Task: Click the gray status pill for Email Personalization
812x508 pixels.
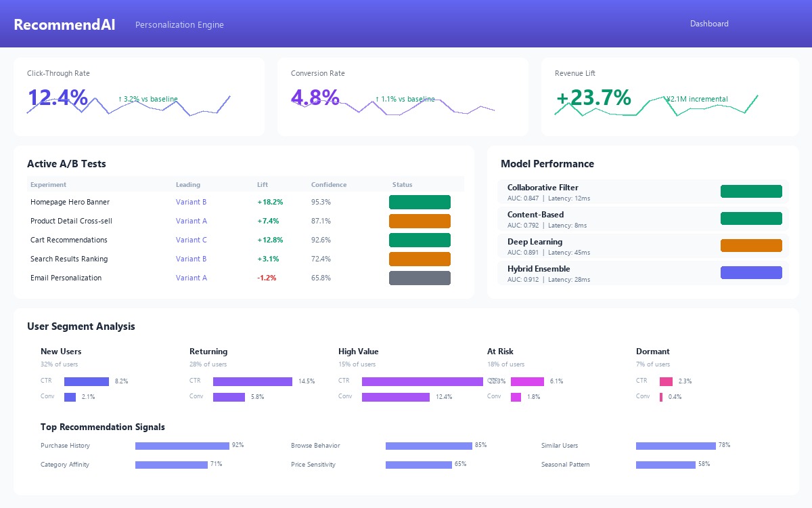Action: tap(420, 278)
